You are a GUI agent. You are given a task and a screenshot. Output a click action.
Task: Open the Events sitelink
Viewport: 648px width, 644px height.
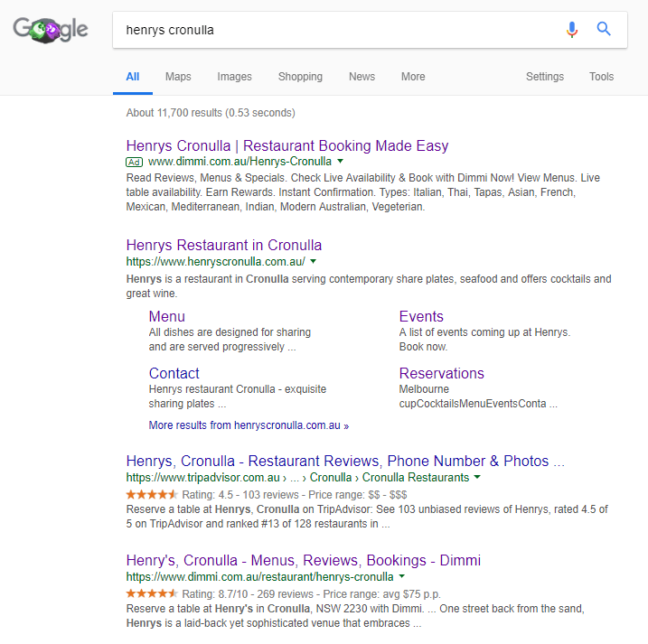421,316
